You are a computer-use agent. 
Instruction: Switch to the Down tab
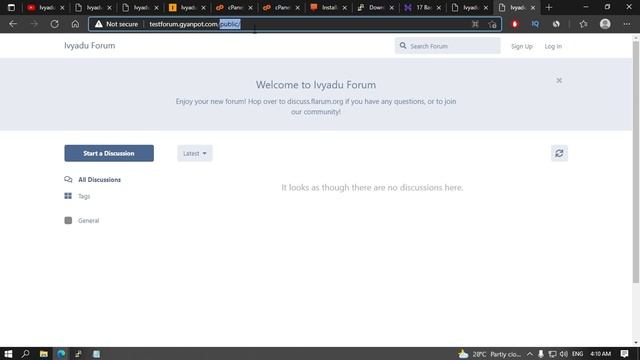[x=376, y=7]
